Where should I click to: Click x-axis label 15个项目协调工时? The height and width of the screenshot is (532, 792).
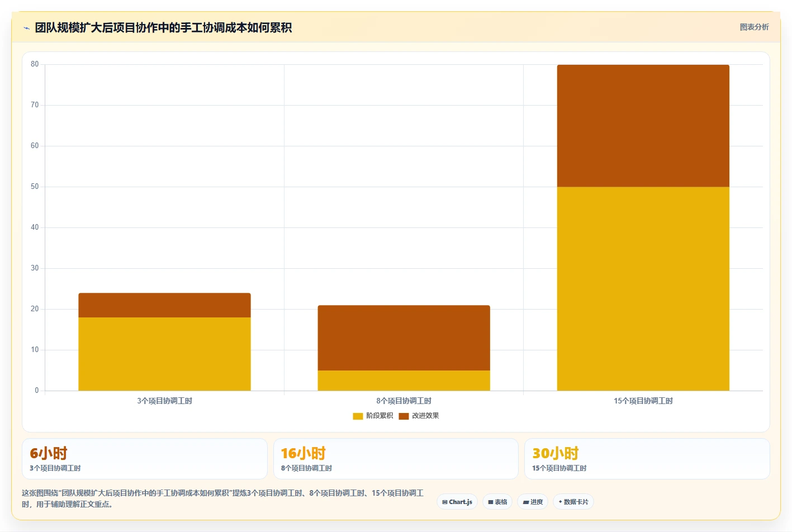pos(643,401)
